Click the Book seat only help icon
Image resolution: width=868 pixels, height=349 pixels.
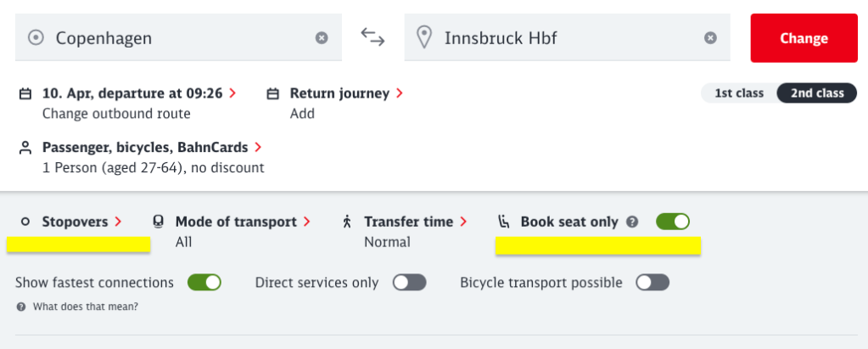coord(632,222)
